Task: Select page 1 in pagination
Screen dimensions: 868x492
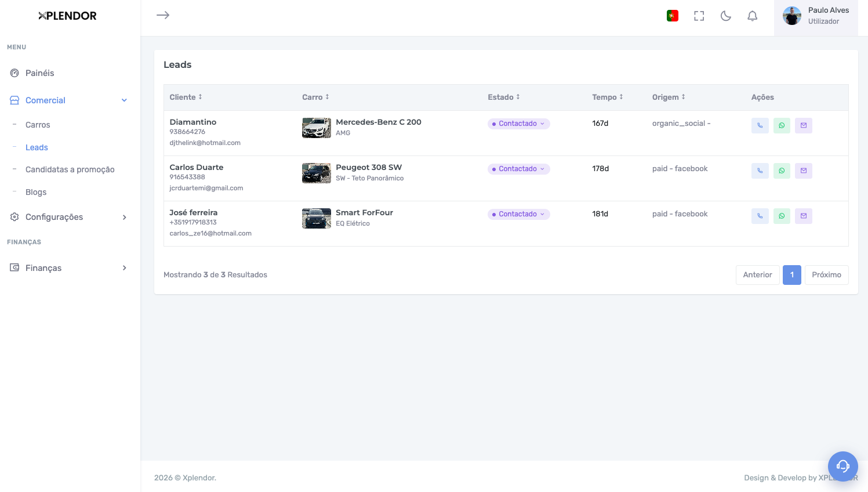Action: click(792, 275)
